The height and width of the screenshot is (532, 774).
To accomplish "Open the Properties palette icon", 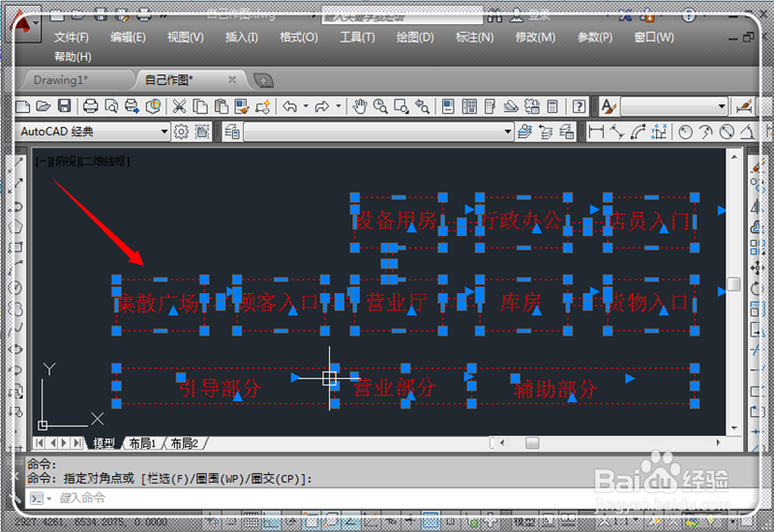I will [448, 106].
